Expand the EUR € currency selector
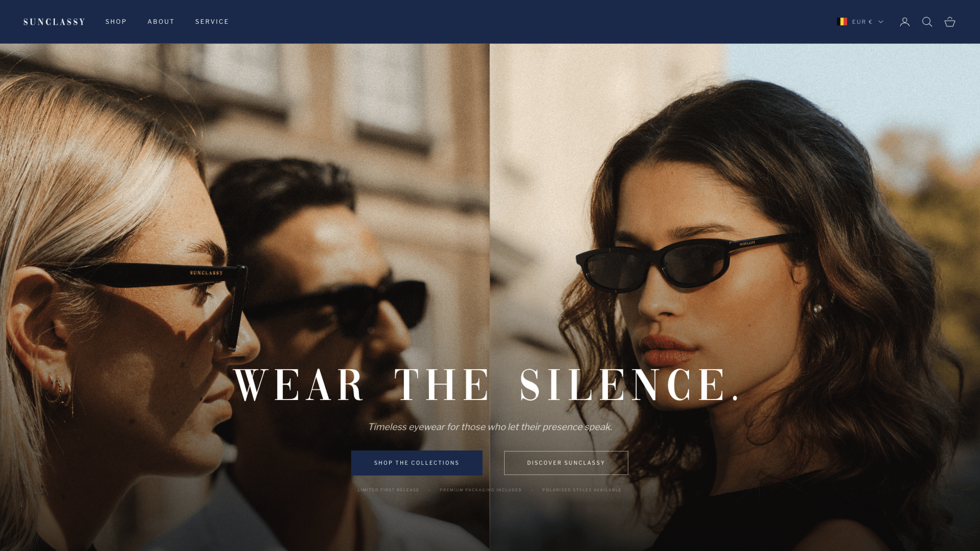Image resolution: width=980 pixels, height=551 pixels. tap(860, 22)
